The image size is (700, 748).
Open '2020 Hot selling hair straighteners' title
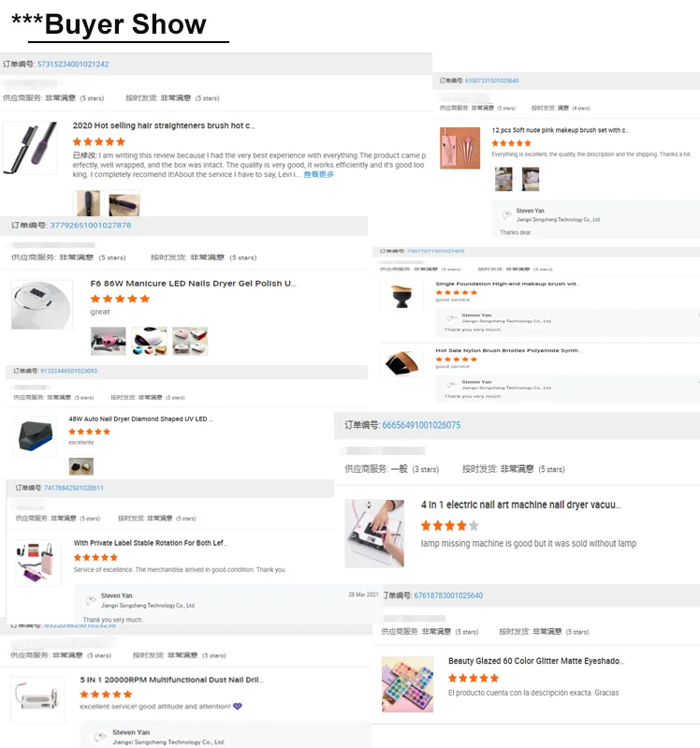click(x=164, y=125)
